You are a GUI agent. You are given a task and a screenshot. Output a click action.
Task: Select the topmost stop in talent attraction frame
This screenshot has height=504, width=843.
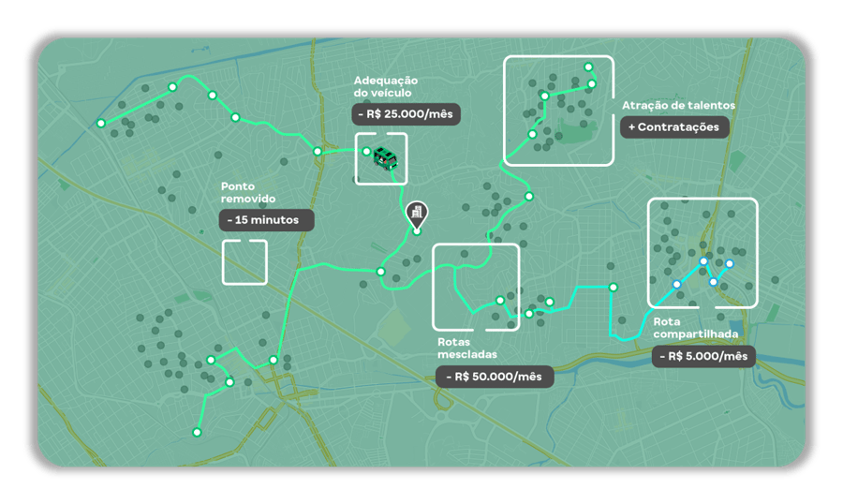pos(588,67)
